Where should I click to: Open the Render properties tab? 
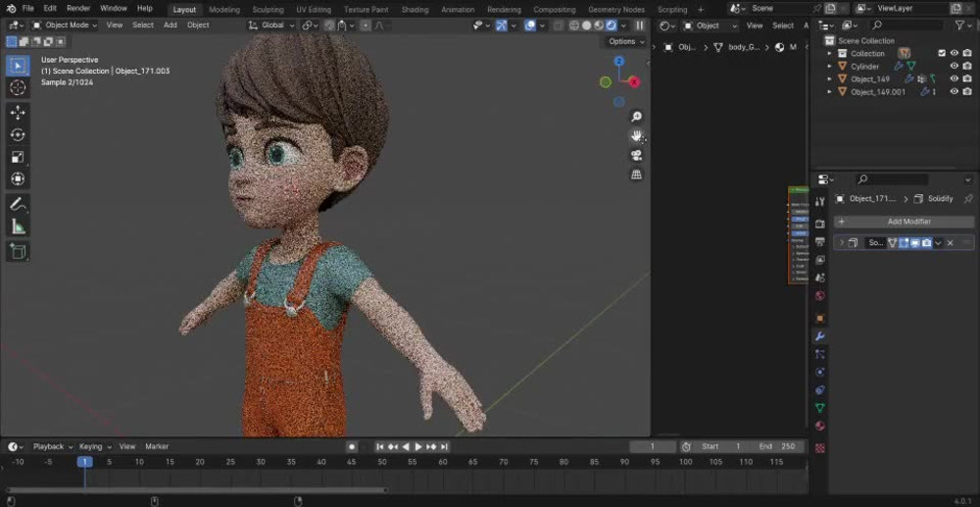point(820,224)
